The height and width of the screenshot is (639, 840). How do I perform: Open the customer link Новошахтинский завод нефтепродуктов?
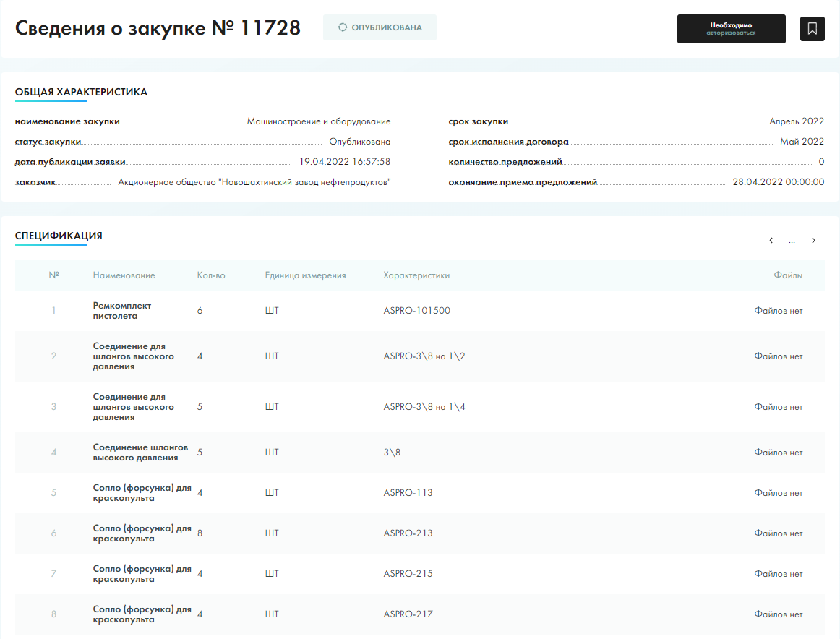click(254, 182)
